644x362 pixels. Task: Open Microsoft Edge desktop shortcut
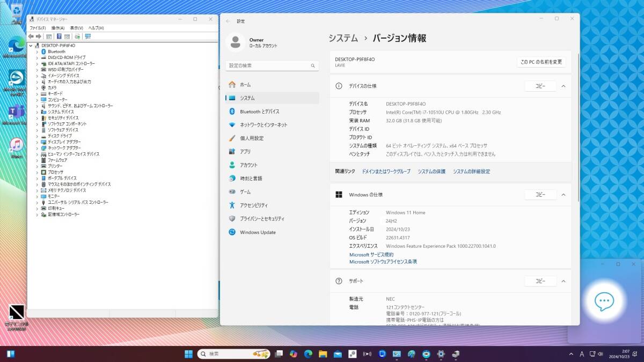(16, 47)
